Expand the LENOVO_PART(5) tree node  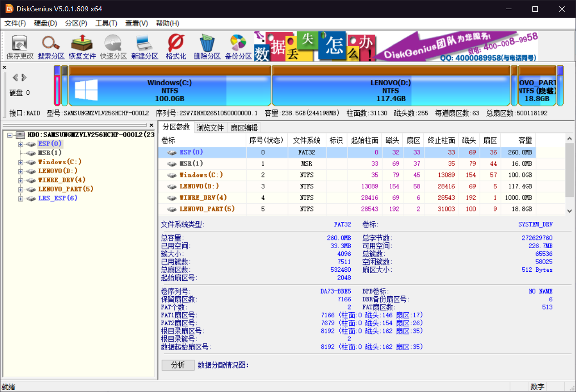click(20, 189)
